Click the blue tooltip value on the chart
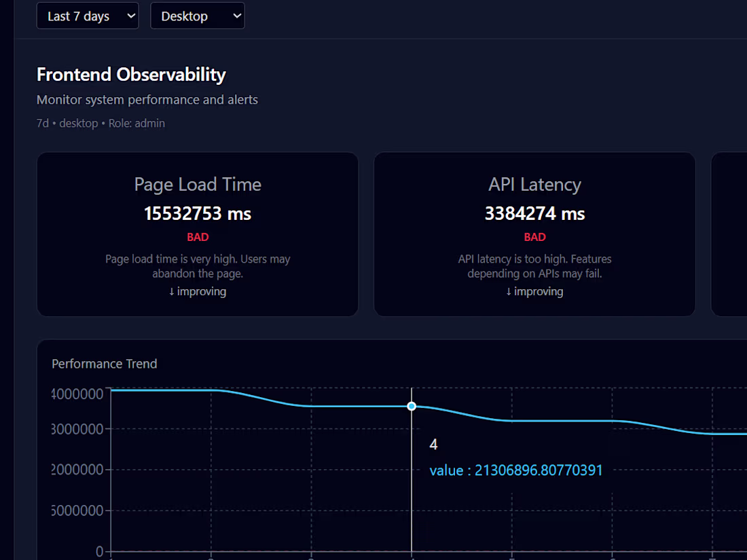The width and height of the screenshot is (747, 560). (516, 470)
